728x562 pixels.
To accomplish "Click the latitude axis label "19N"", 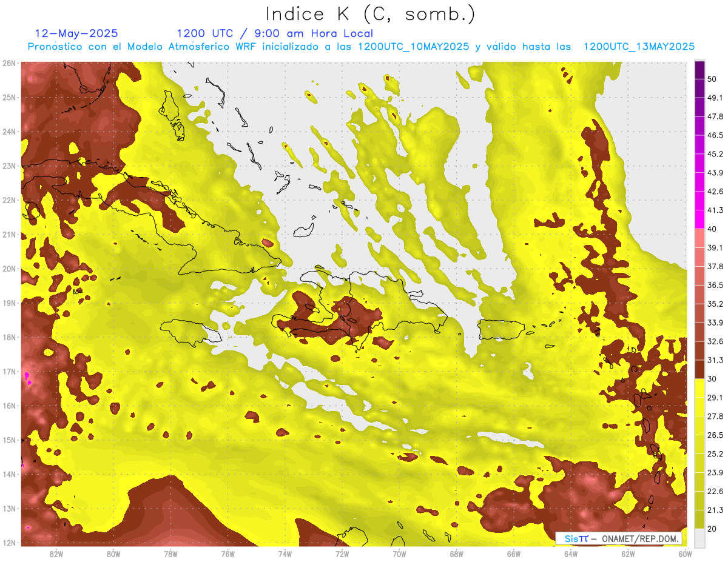I will point(9,303).
